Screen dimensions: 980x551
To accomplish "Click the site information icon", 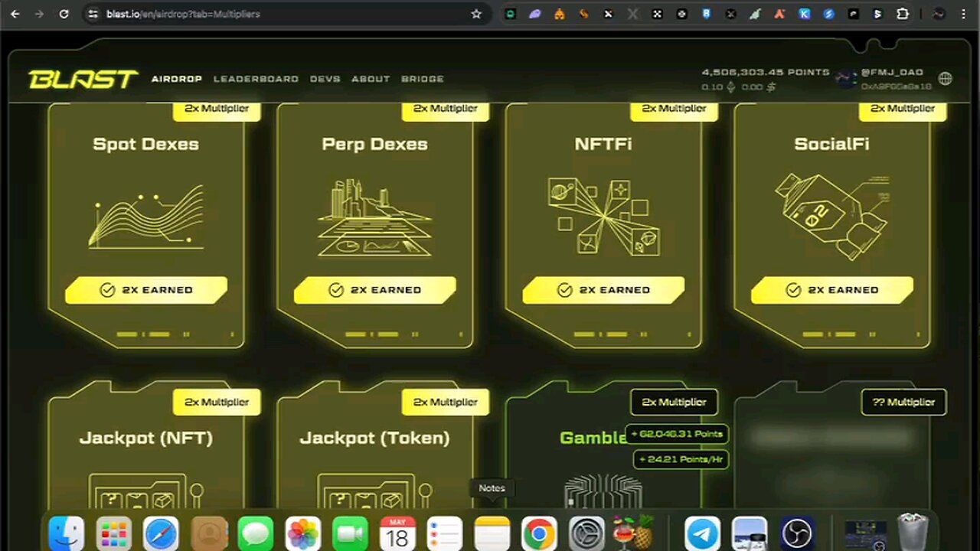I will [93, 14].
